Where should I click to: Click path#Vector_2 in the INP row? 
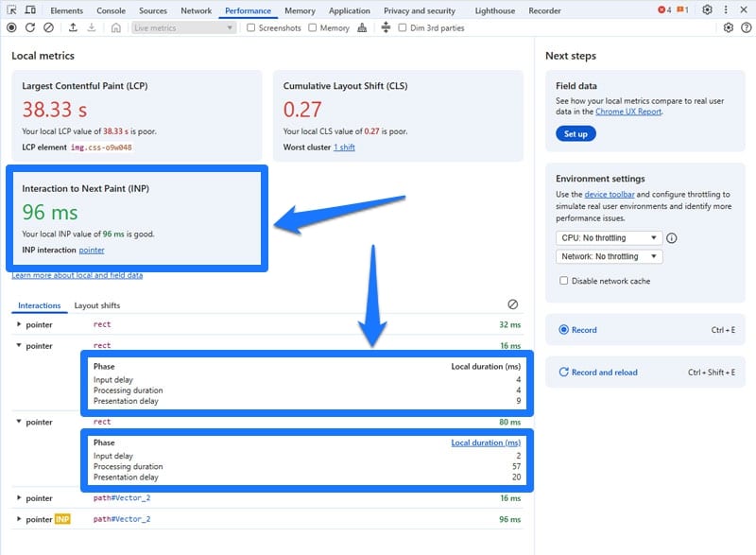point(122,519)
